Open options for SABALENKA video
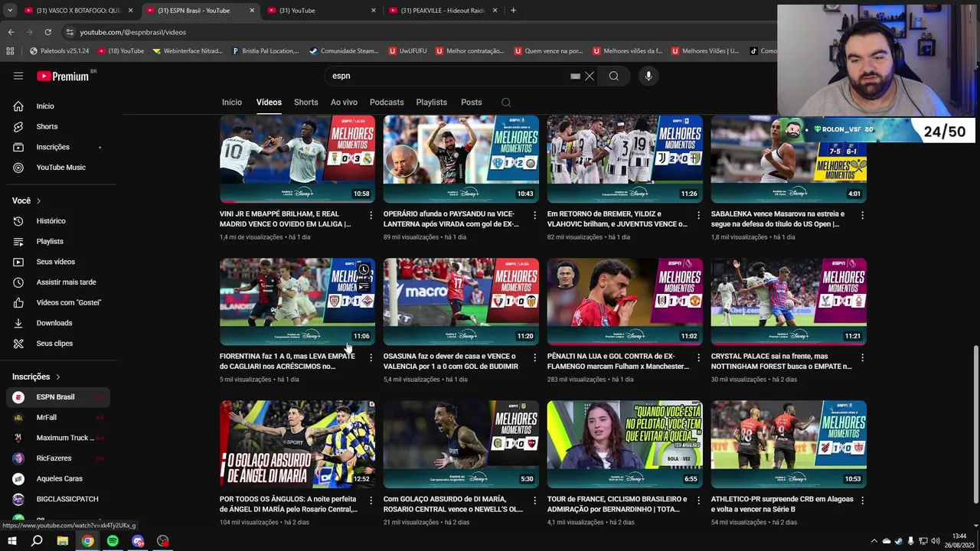The image size is (980, 551). click(x=862, y=215)
